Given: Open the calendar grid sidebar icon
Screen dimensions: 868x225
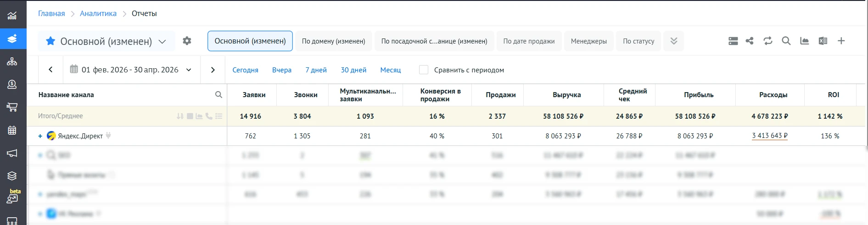Looking at the screenshot, I should click(x=12, y=130).
